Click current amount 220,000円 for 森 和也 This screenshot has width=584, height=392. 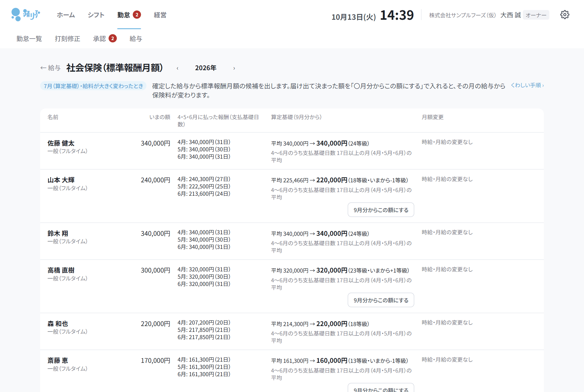pyautogui.click(x=155, y=324)
